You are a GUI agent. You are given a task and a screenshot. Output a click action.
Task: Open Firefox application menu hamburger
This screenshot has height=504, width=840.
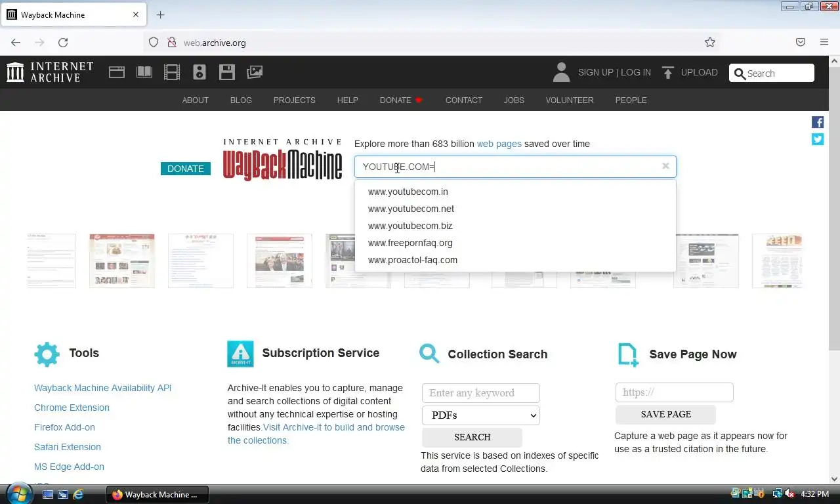pos(824,43)
